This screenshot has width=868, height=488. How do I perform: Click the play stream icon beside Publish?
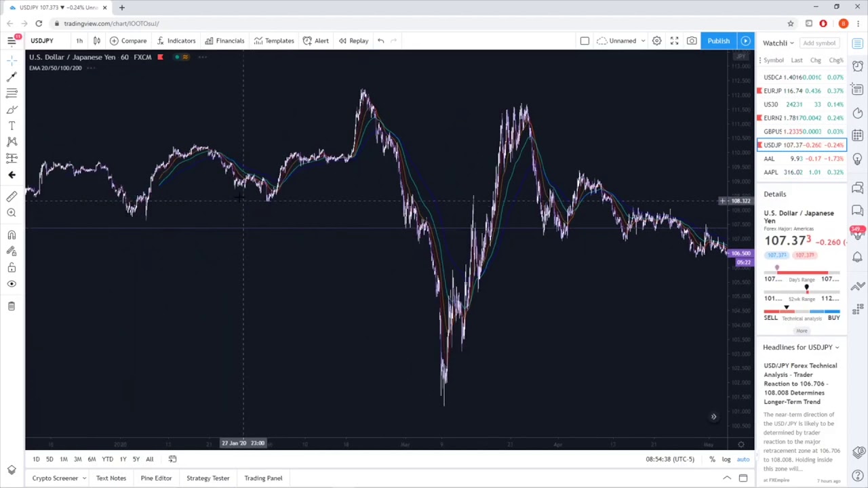point(745,41)
